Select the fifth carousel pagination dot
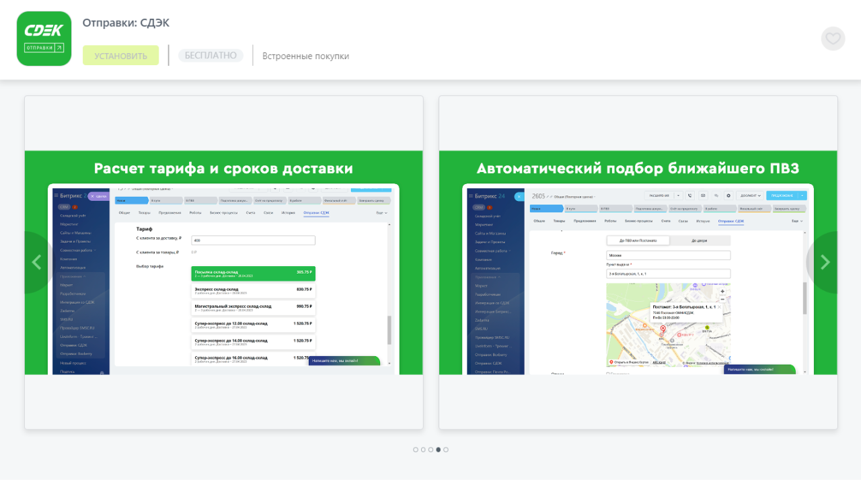 pyautogui.click(x=446, y=450)
